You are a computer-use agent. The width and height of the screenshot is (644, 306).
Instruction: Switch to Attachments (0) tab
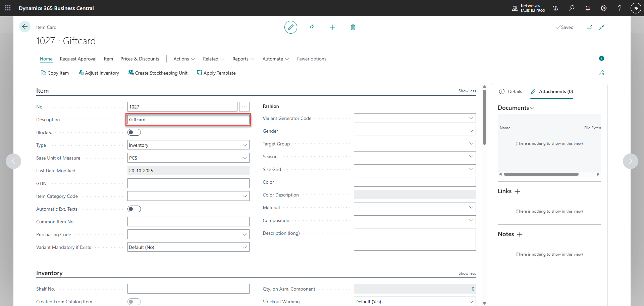click(552, 91)
